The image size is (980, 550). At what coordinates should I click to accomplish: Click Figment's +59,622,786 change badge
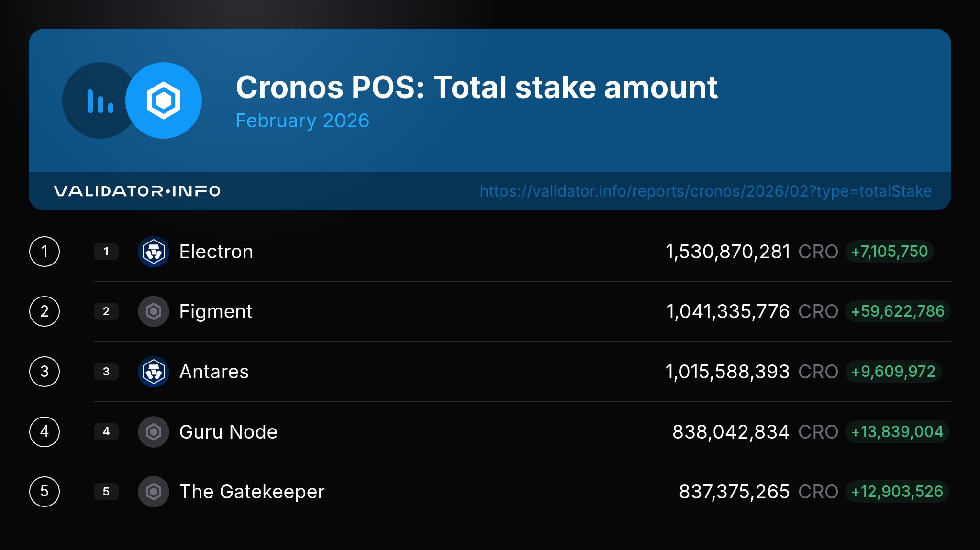coord(897,311)
